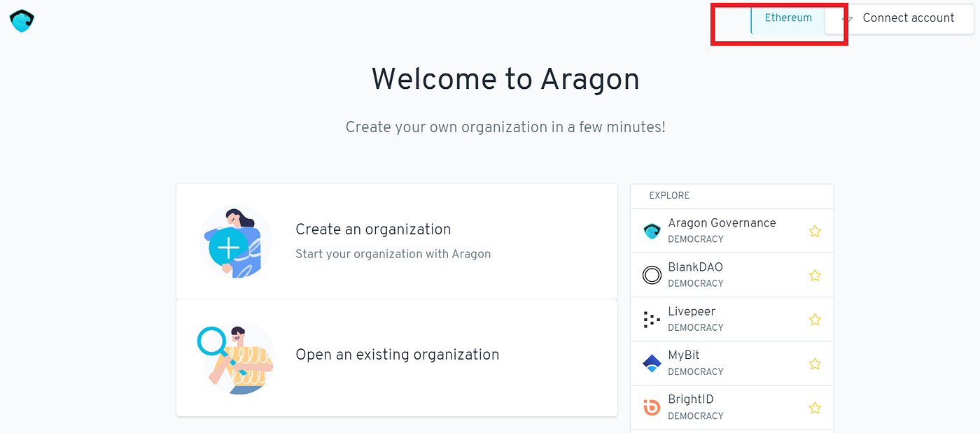Image resolution: width=980 pixels, height=433 pixels.
Task: Open BlankDAO organization
Action: pos(732,275)
